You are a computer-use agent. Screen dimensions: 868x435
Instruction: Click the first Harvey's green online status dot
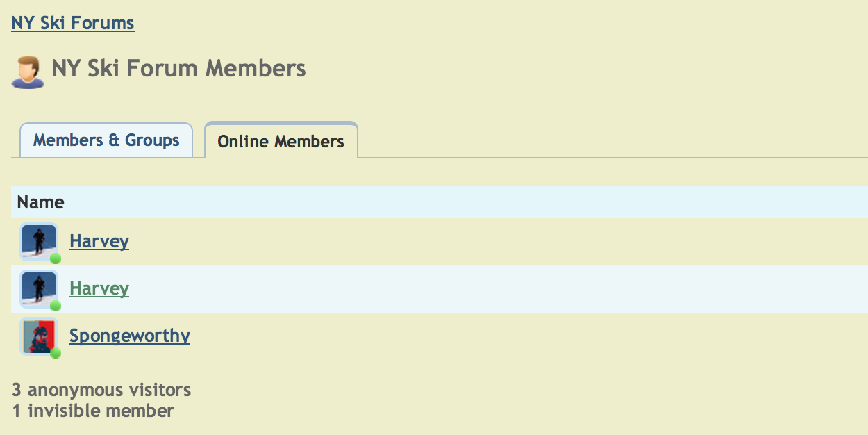(x=56, y=258)
